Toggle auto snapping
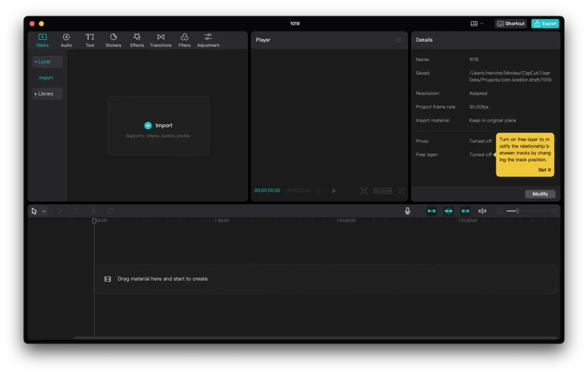588x375 pixels. pos(448,211)
